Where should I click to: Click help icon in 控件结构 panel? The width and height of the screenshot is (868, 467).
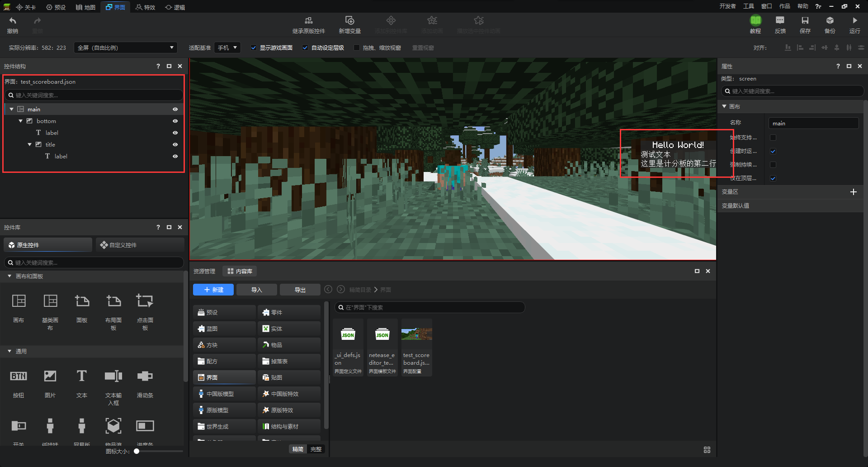point(158,66)
